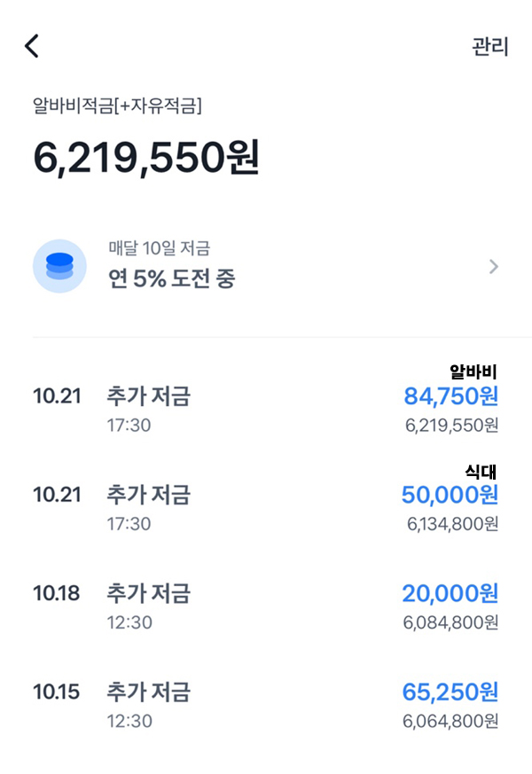Viewport: 532px width, 774px height.
Task: Expand the 연 5% 도전 중 chevron
Action: [494, 267]
